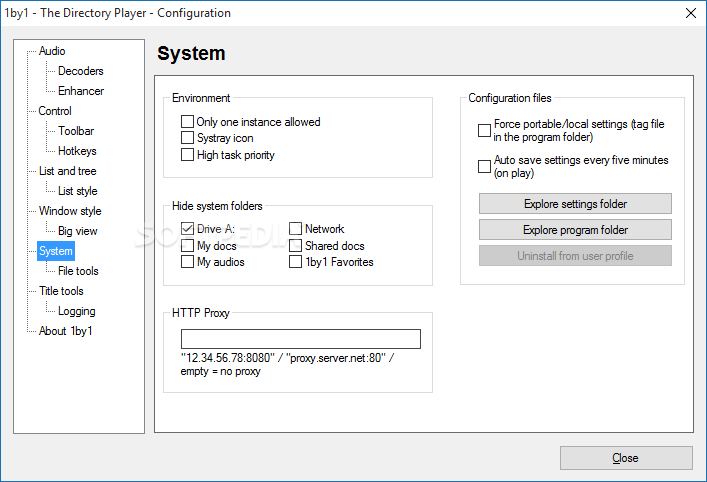
Task: Open the Hotkeys settings page
Action: point(77,151)
